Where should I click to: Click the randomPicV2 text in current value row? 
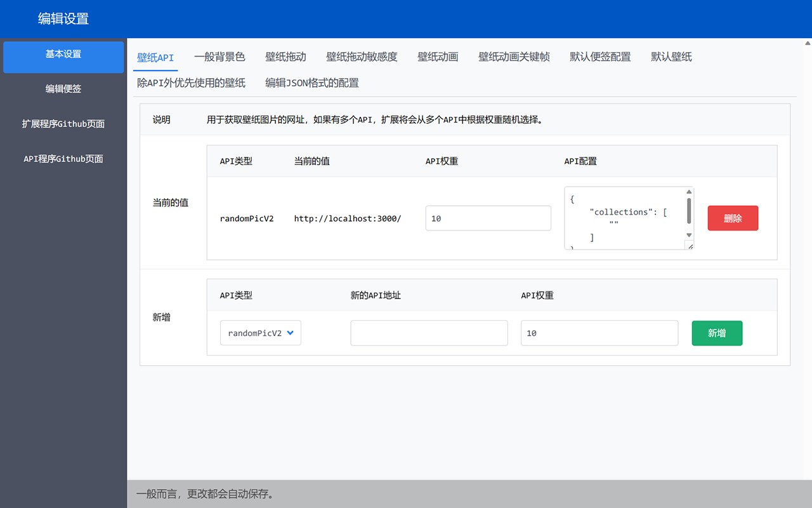click(247, 218)
